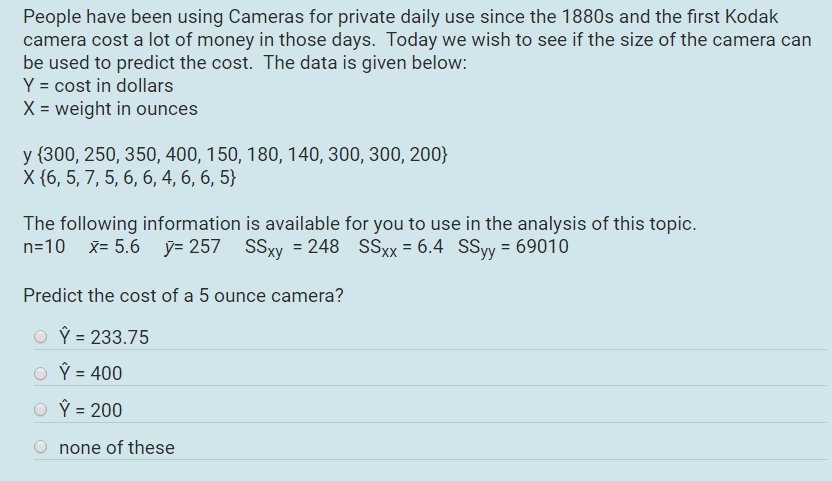Click the SSxx = 6.4 value

pyautogui.click(x=401, y=247)
